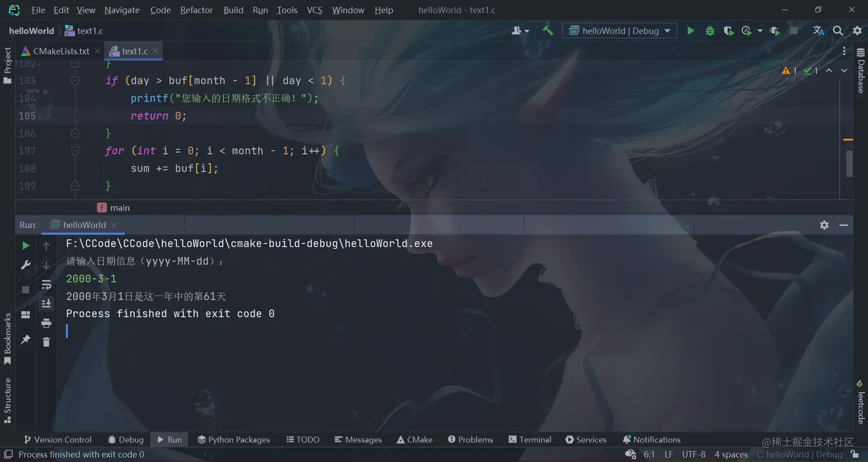
Task: Open run configuration wrench in Run panel
Action: tap(25, 264)
